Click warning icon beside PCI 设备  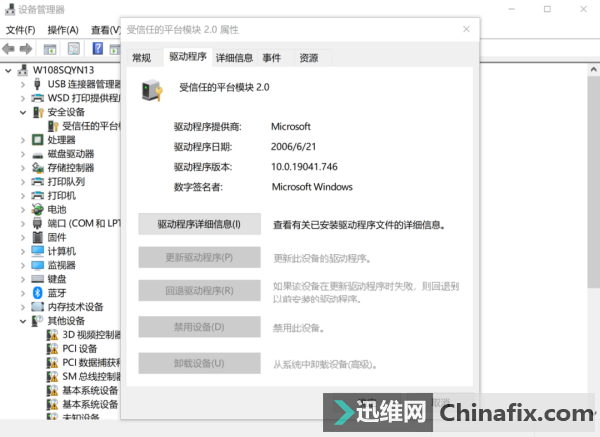point(52,349)
